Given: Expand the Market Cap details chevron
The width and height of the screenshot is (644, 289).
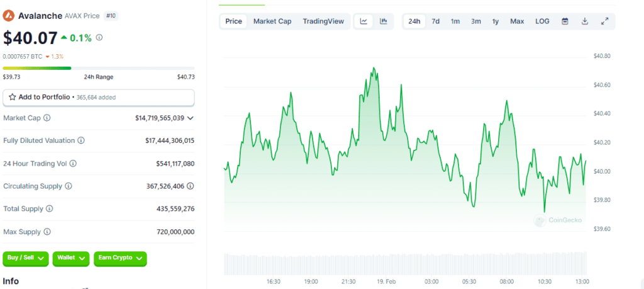Looking at the screenshot, I should [190, 118].
